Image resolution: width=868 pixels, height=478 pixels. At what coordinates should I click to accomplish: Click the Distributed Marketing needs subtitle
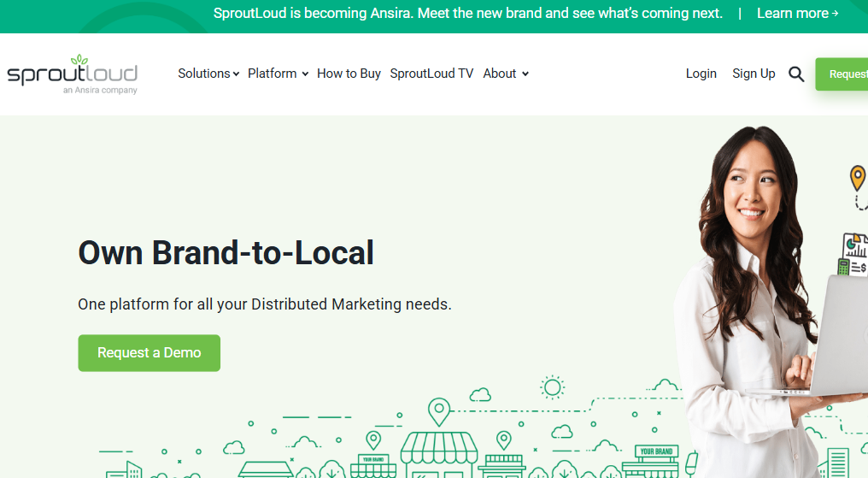click(265, 304)
